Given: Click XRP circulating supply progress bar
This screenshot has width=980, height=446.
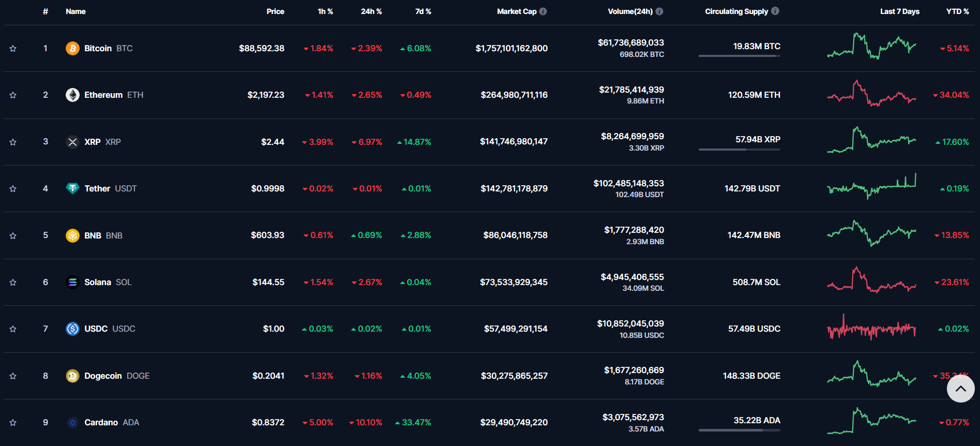Looking at the screenshot, I should coord(740,150).
